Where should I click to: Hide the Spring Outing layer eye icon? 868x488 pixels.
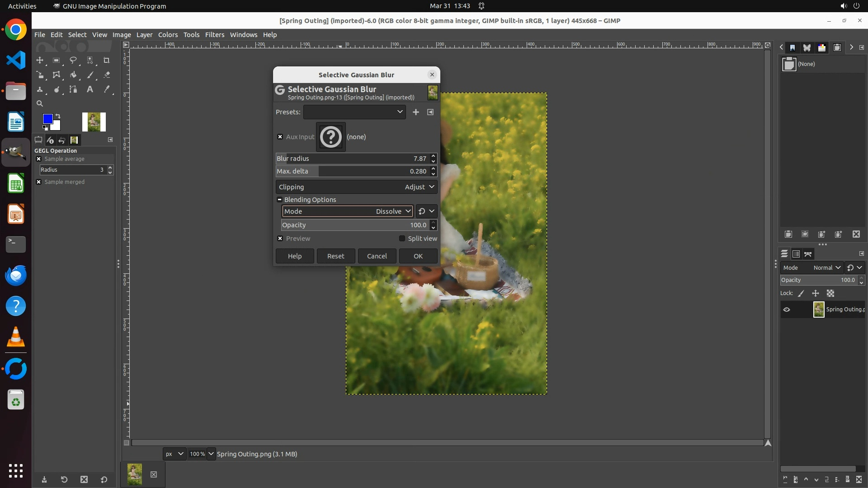pyautogui.click(x=787, y=310)
